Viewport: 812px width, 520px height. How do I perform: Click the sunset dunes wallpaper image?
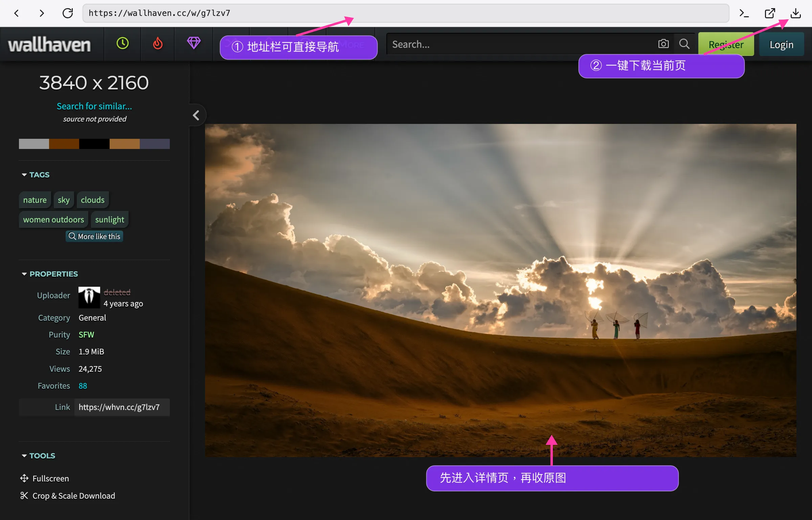click(500, 290)
